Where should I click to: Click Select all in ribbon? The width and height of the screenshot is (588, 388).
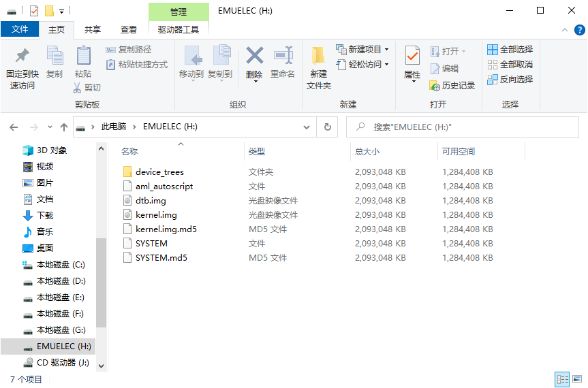510,50
